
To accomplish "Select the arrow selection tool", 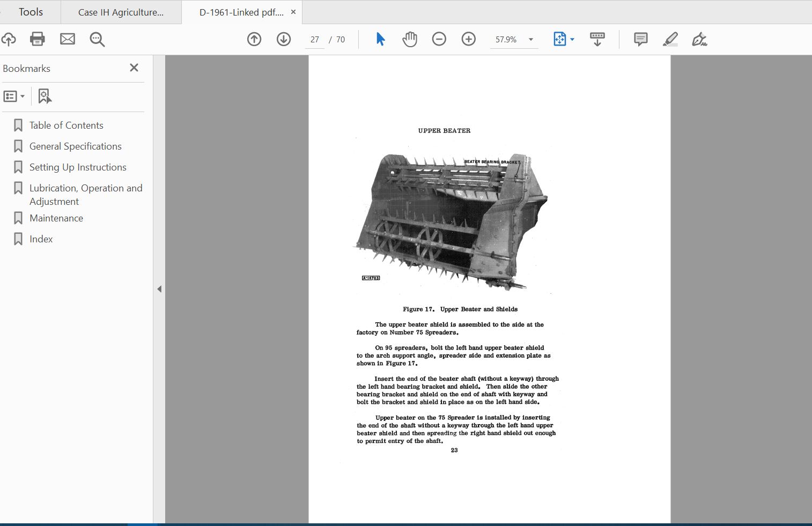I will (x=380, y=39).
